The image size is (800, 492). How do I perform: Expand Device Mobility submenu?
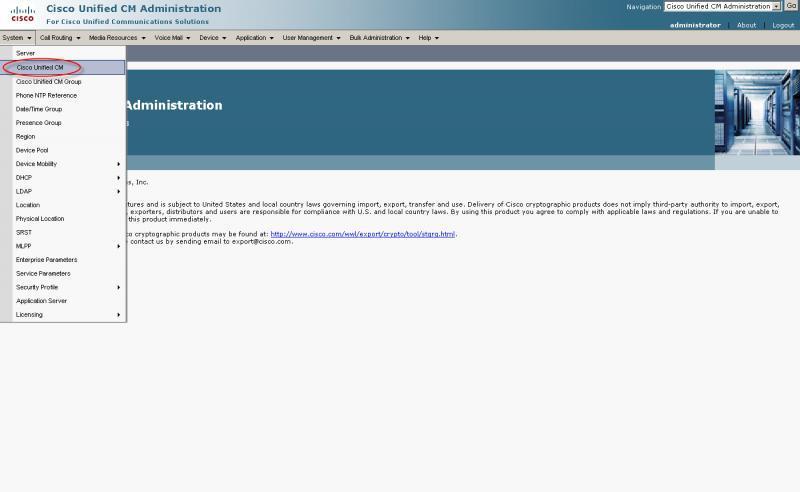(63, 164)
